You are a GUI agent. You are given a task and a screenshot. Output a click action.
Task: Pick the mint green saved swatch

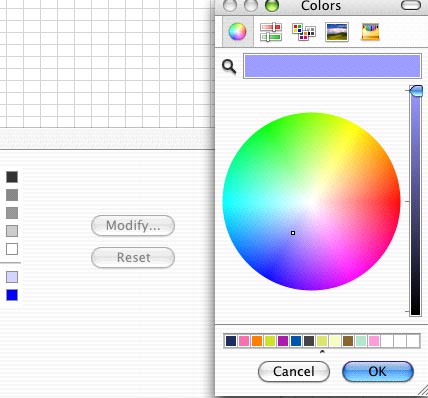[x=361, y=341]
